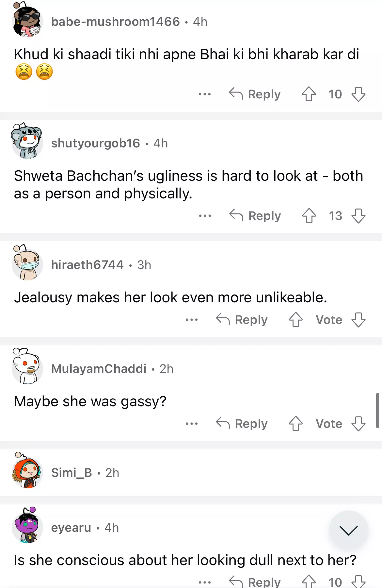This screenshot has width=382, height=588.
Task: Reply to MulayamChaddi's comment
Action: point(242,424)
